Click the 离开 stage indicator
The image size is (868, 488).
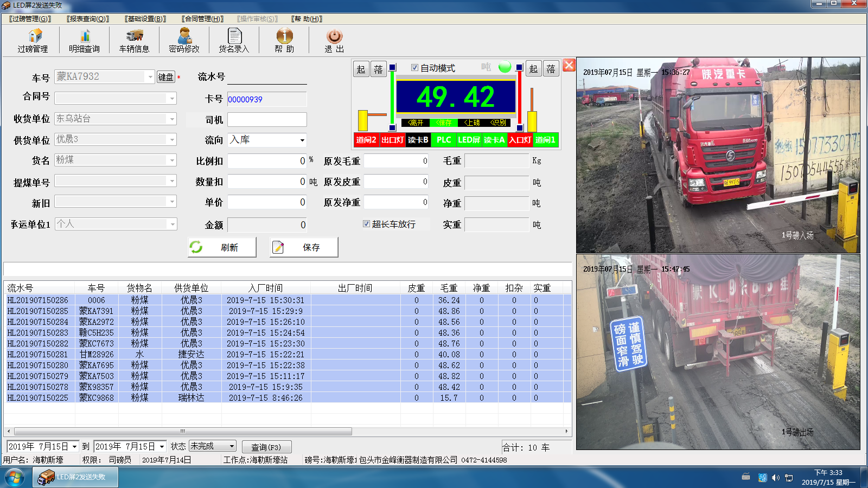pyautogui.click(x=415, y=123)
